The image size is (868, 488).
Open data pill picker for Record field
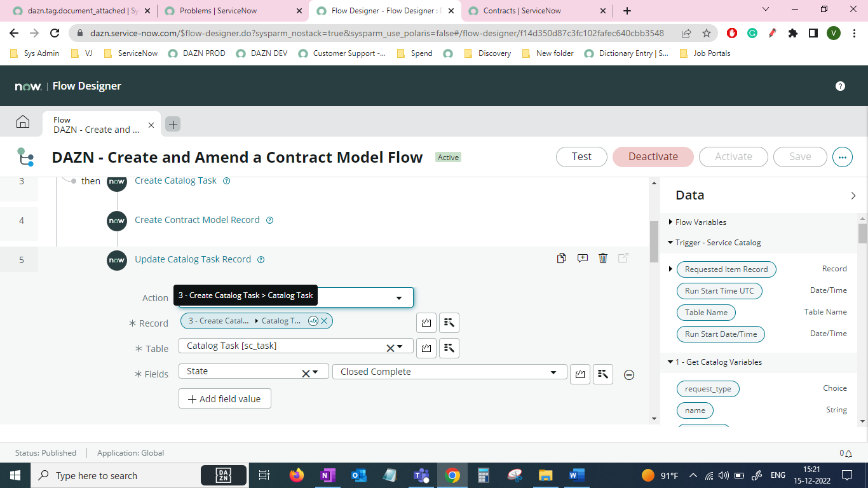[449, 323]
